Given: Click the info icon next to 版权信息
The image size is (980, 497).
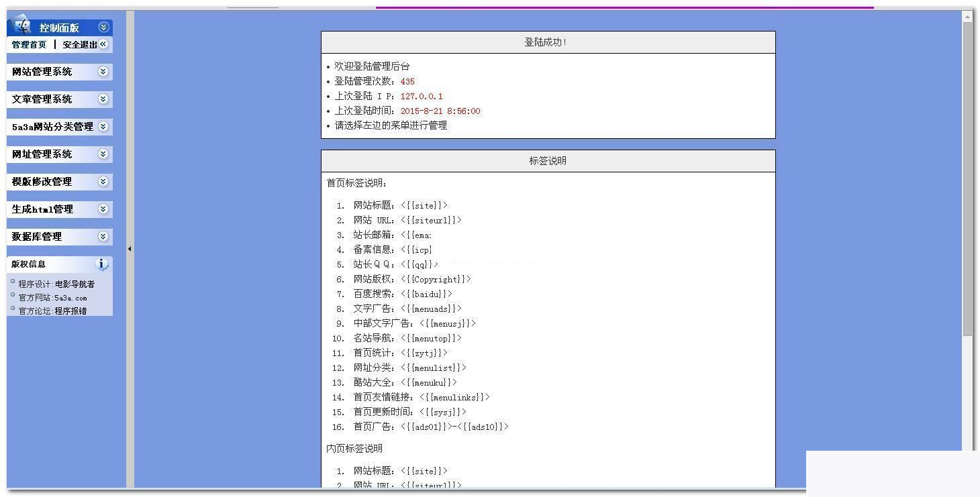Looking at the screenshot, I should tap(102, 264).
